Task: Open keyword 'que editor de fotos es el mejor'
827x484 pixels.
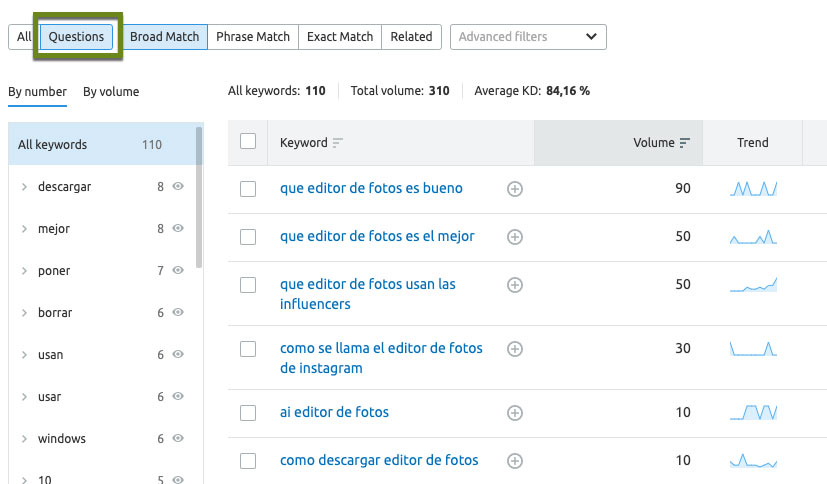Action: pos(377,236)
